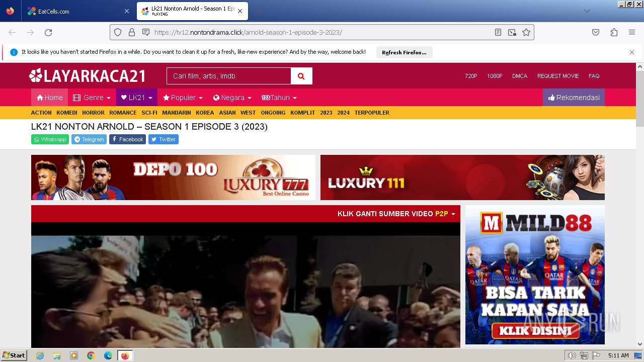644x362 pixels.
Task: Select KOREA category
Action: click(205, 113)
